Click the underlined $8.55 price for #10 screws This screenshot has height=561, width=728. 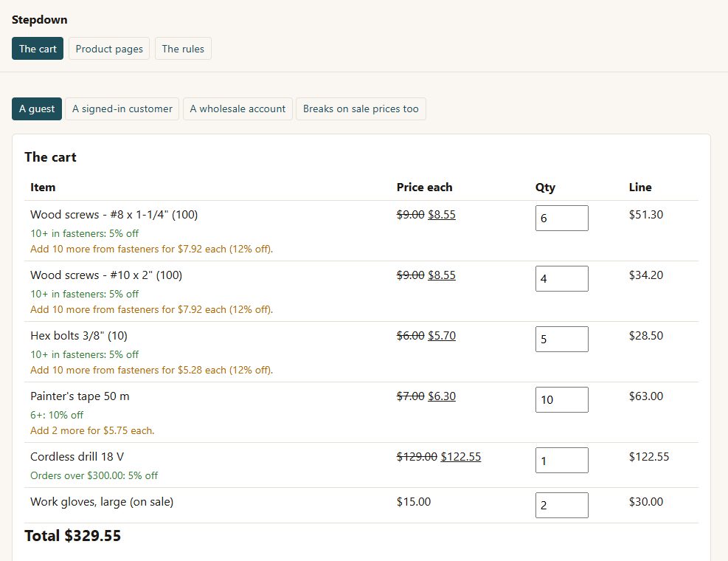(x=442, y=275)
